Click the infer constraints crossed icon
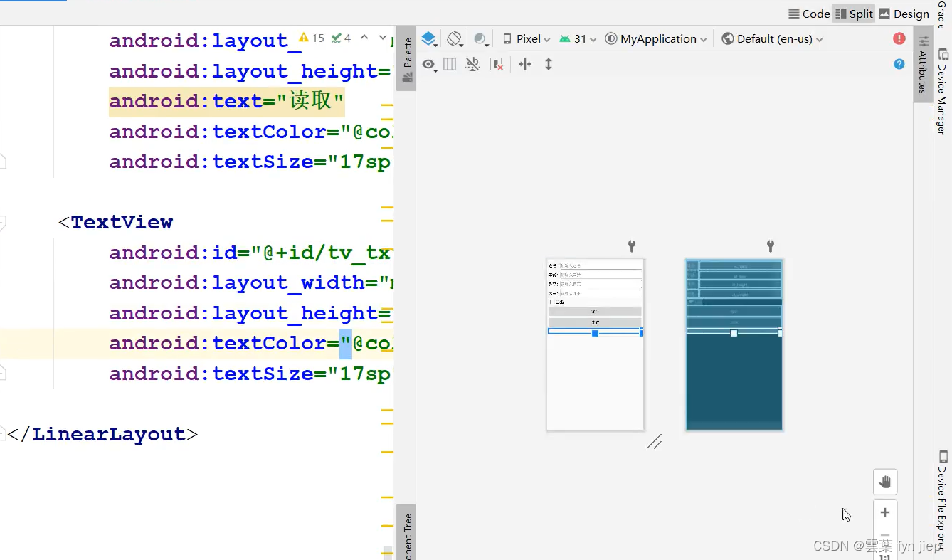This screenshot has height=560, width=952. 472,64
